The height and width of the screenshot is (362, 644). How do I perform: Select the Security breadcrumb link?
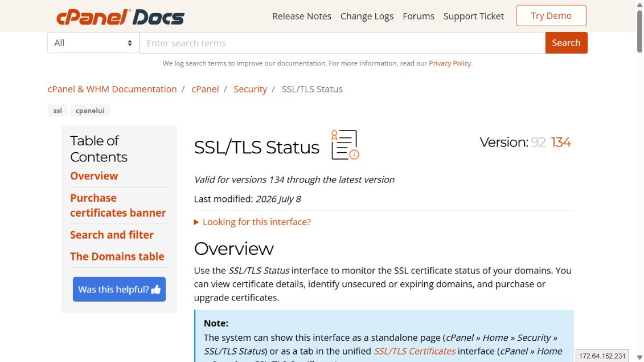click(x=250, y=90)
